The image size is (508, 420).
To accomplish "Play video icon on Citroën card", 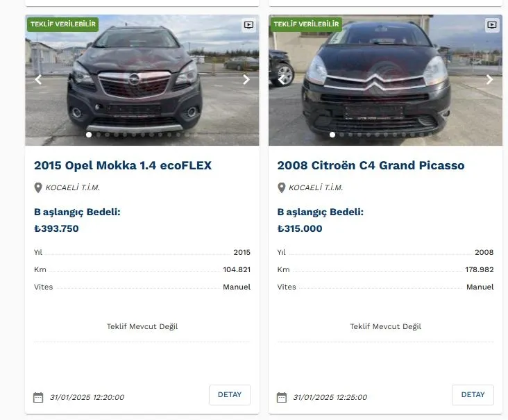I will [492, 25].
